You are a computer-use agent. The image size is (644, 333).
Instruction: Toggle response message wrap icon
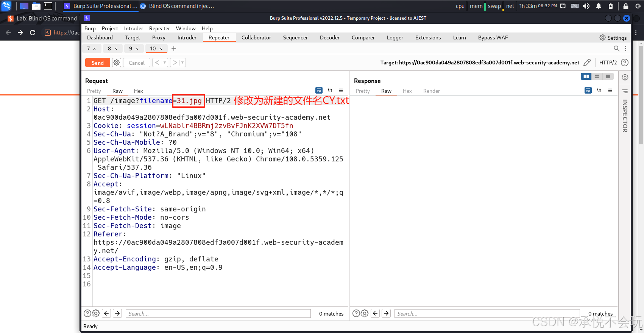coord(588,90)
